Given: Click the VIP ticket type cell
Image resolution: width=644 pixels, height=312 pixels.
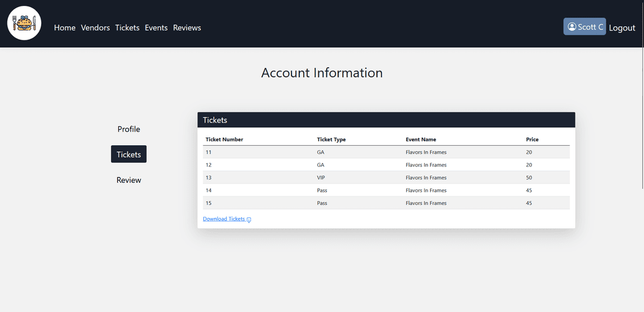Looking at the screenshot, I should [x=358, y=177].
